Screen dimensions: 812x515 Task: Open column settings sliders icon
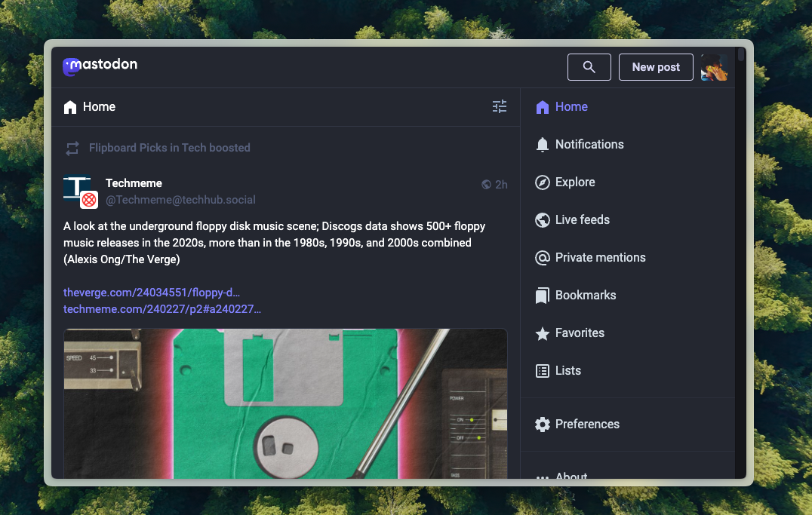tap(500, 106)
